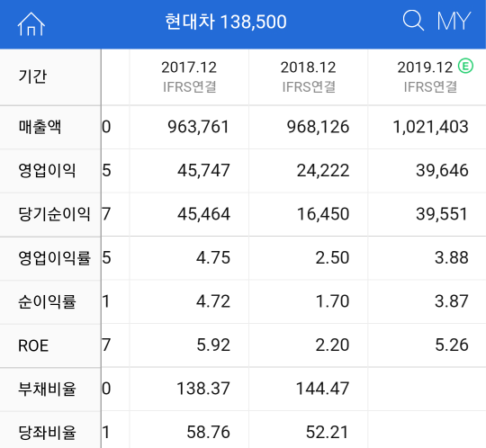Click operating margin value 4.75
Viewport: 486px width, 448px height.
(x=213, y=258)
